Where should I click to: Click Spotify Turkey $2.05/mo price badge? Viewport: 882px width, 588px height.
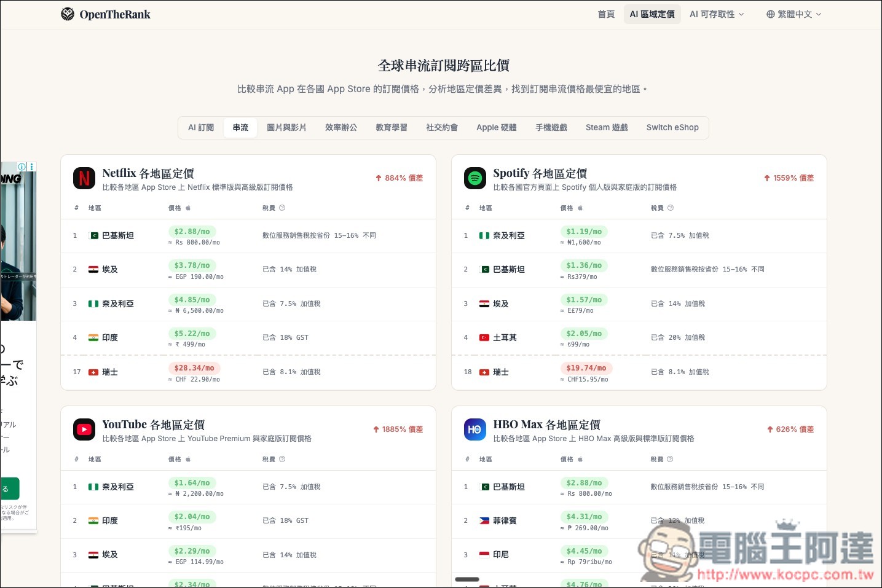(584, 334)
